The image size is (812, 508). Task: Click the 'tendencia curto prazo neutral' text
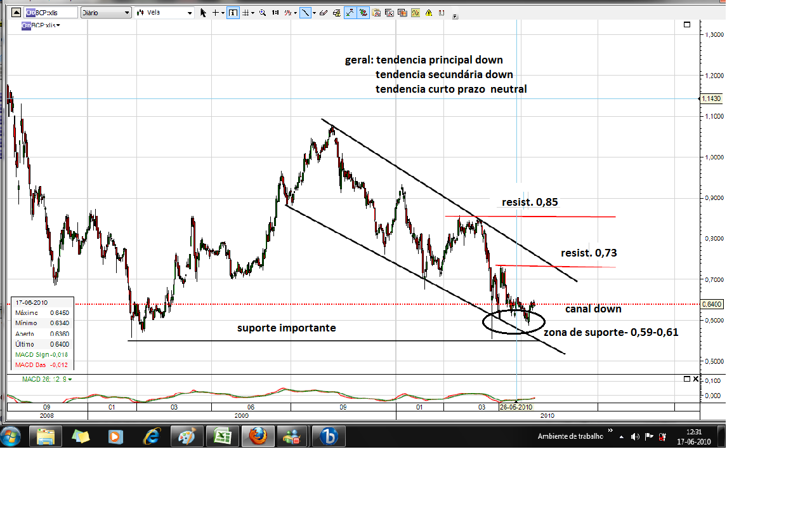click(x=451, y=89)
